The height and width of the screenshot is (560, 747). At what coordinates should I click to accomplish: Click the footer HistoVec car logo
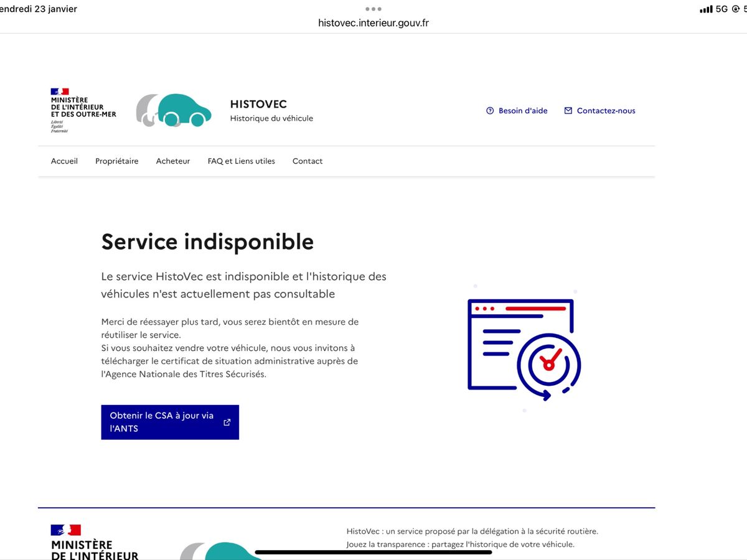[221, 551]
